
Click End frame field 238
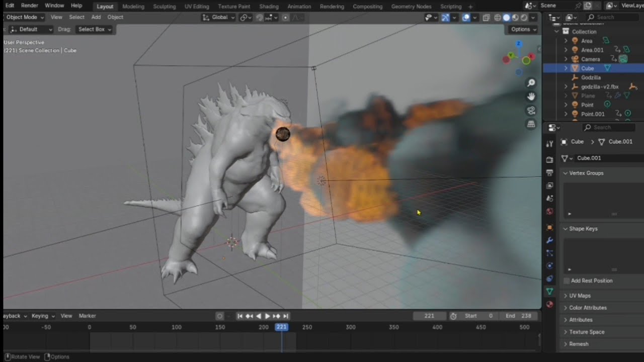pyautogui.click(x=519, y=316)
